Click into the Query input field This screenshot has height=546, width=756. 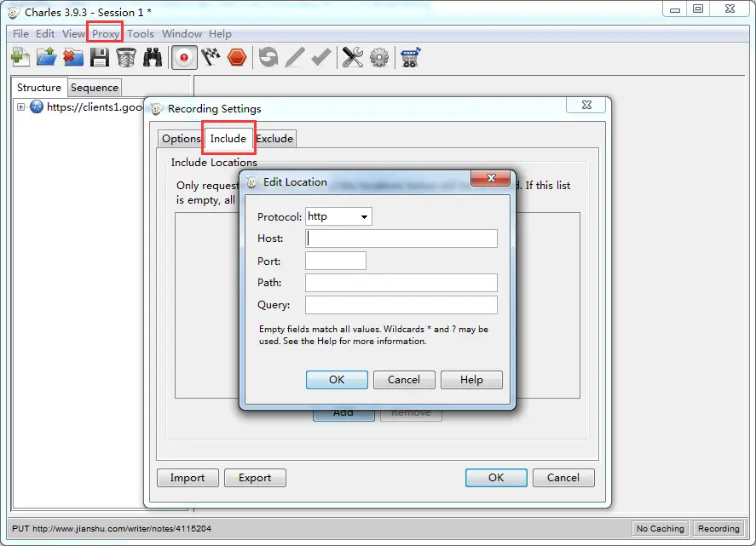pyautogui.click(x=401, y=305)
